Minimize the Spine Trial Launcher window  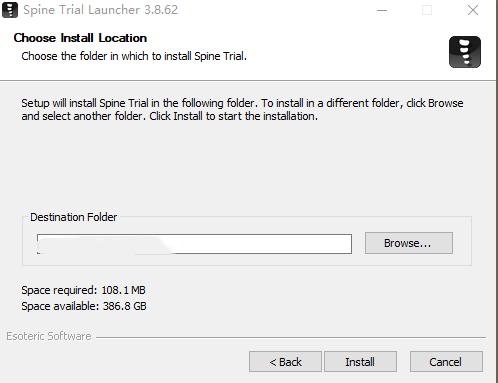pyautogui.click(x=382, y=10)
